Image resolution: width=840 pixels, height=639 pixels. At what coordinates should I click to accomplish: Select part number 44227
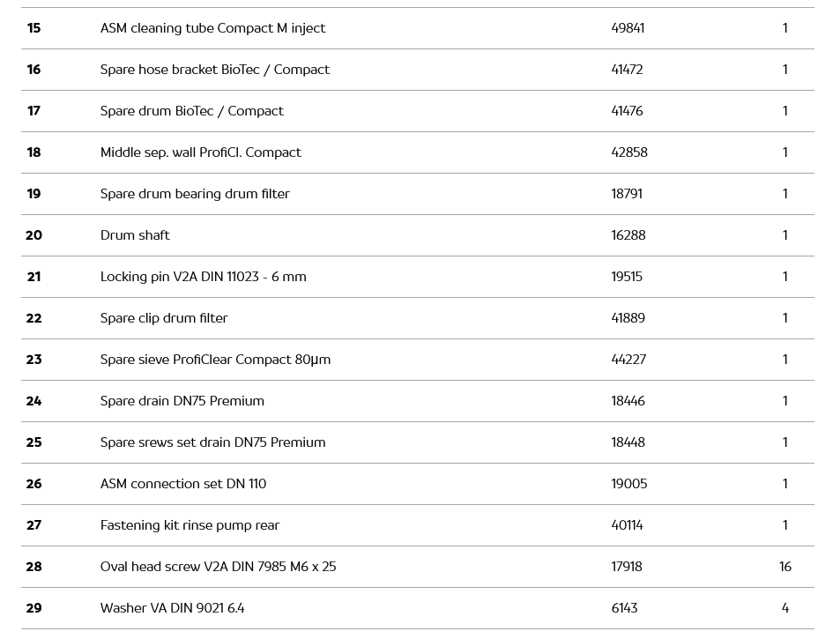pos(628,360)
